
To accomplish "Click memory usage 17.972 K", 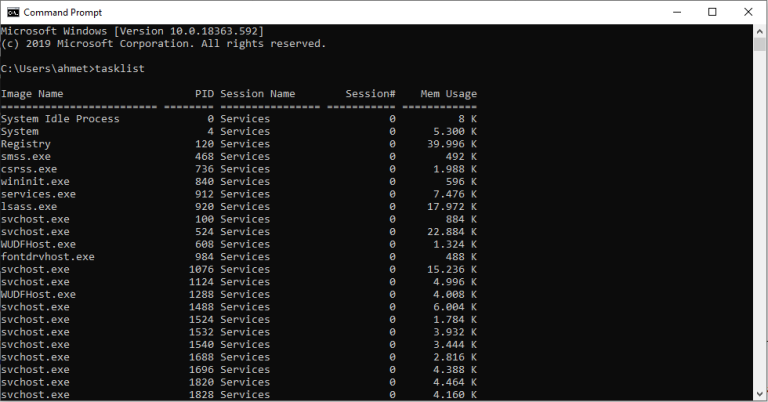I will [x=452, y=207].
